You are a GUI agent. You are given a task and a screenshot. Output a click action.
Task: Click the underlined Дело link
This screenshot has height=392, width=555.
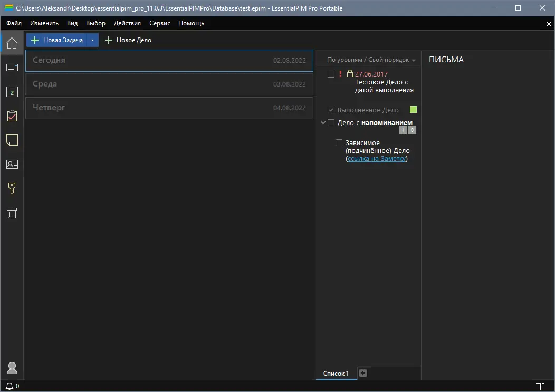[346, 122]
